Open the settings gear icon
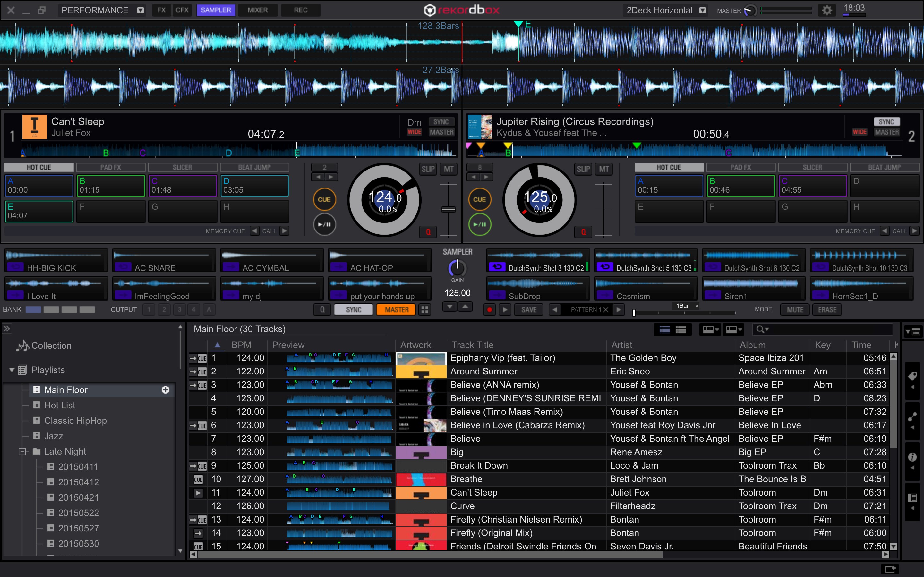The image size is (924, 577). [827, 10]
